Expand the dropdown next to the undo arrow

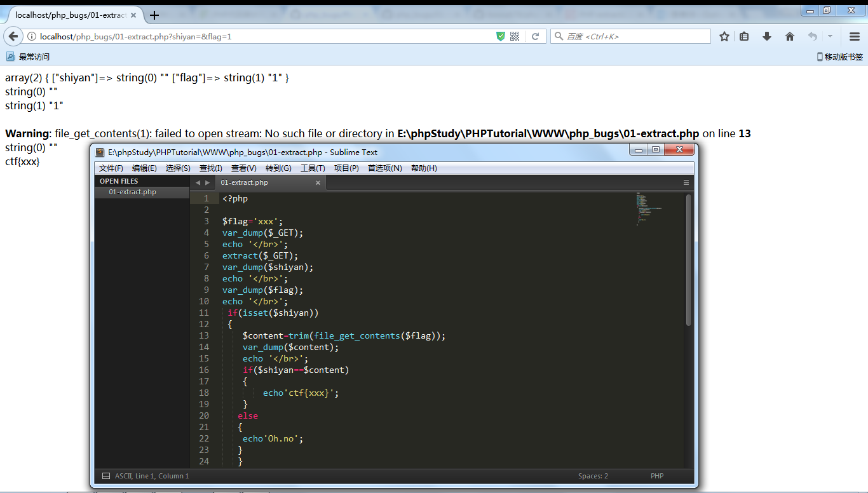tap(830, 36)
